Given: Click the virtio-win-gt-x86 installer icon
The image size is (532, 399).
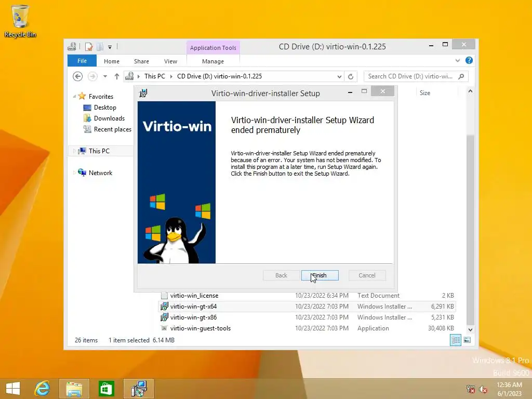Looking at the screenshot, I should (x=164, y=317).
